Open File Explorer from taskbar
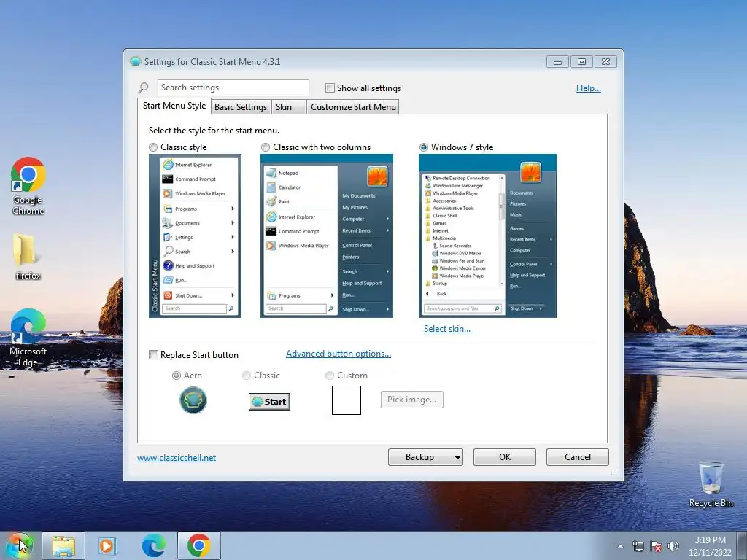Image resolution: width=747 pixels, height=560 pixels. 63,545
